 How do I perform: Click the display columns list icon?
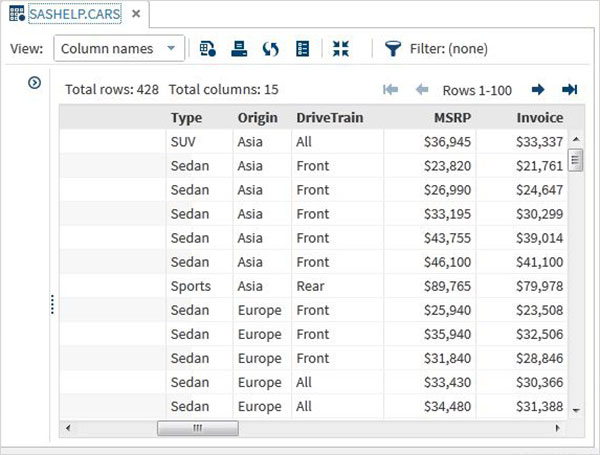[x=303, y=48]
